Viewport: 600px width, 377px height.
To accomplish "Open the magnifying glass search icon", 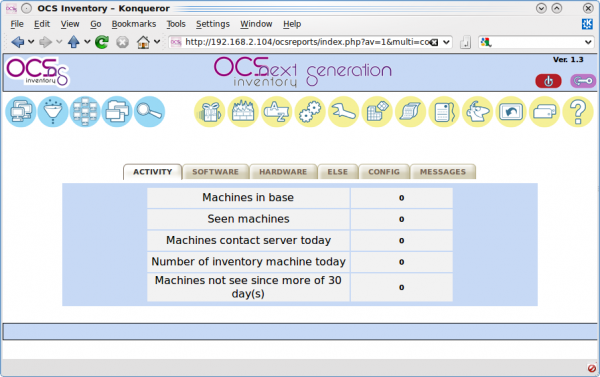I will pos(149,112).
